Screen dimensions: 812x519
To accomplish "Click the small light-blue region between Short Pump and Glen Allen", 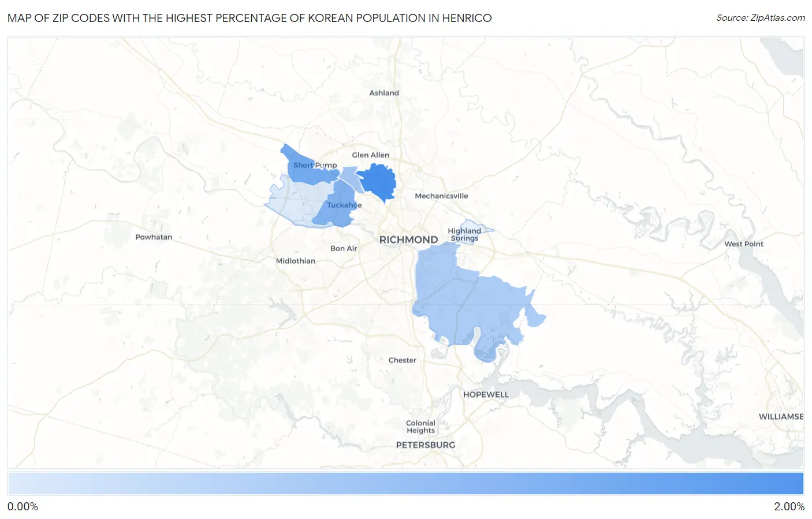I will click(x=352, y=178).
